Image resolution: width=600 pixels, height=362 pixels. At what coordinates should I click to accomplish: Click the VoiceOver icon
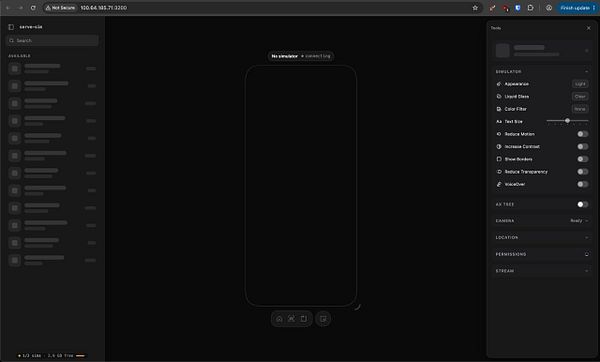[499, 184]
